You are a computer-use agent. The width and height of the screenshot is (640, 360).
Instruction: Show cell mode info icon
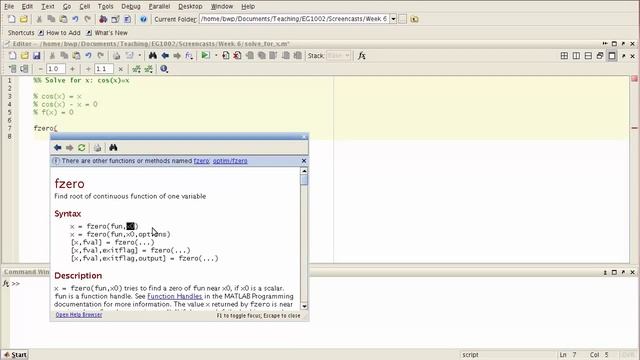click(x=164, y=69)
